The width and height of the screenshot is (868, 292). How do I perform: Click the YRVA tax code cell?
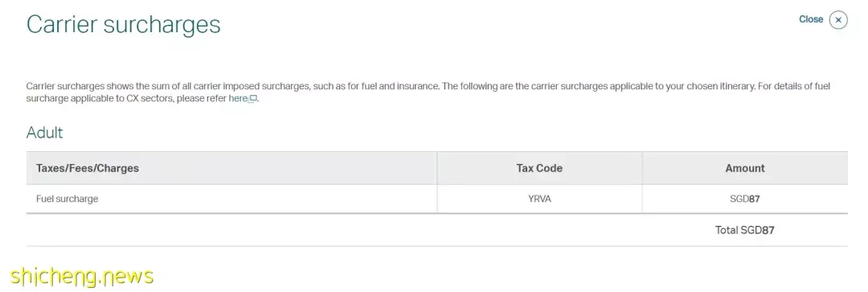pyautogui.click(x=539, y=199)
